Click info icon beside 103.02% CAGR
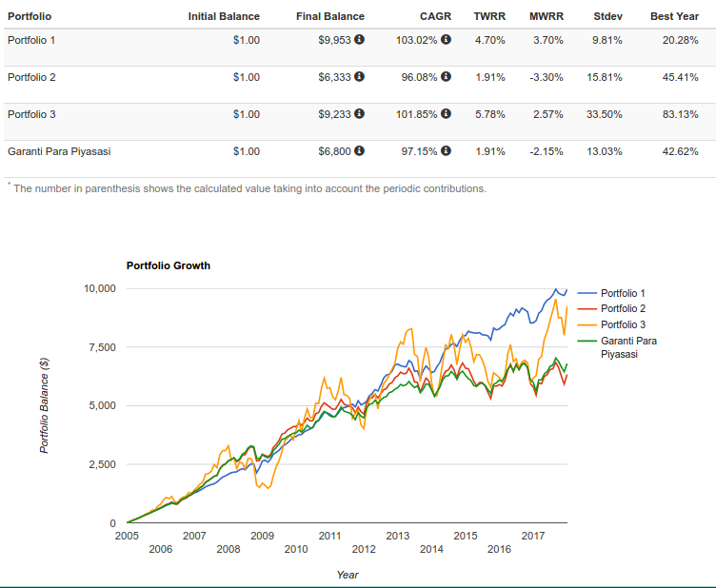 click(x=447, y=39)
